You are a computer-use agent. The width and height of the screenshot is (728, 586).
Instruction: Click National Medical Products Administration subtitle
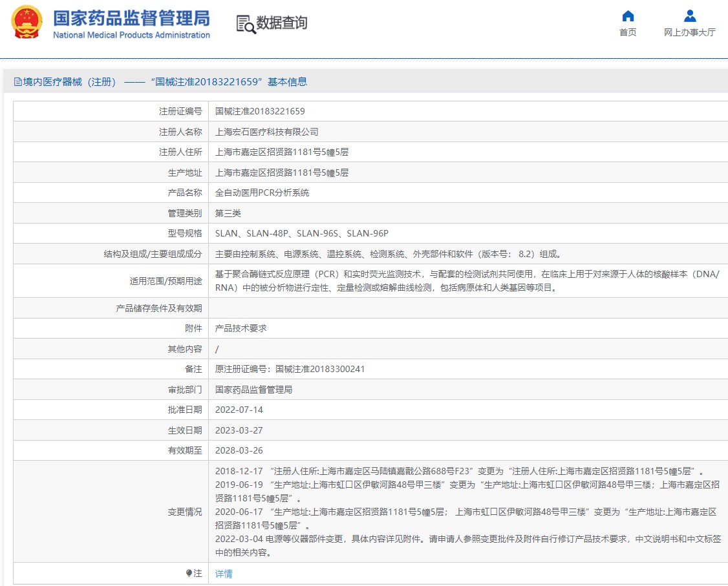pos(131,35)
